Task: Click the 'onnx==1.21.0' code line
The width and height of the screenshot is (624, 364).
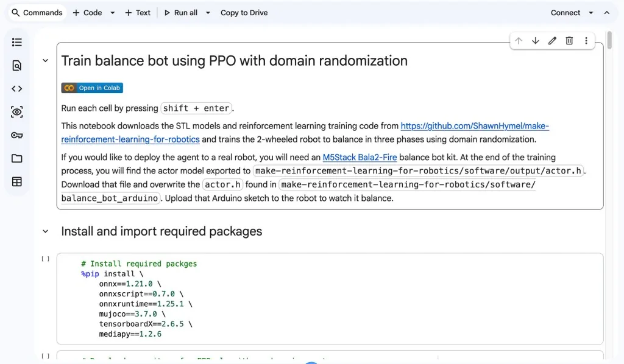Action: click(x=130, y=284)
